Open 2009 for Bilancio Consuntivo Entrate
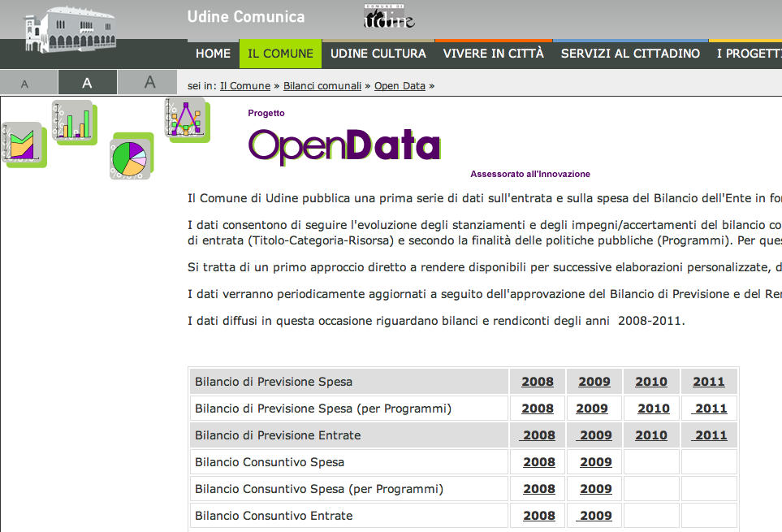Screen dimensions: 782x532 click(x=594, y=516)
